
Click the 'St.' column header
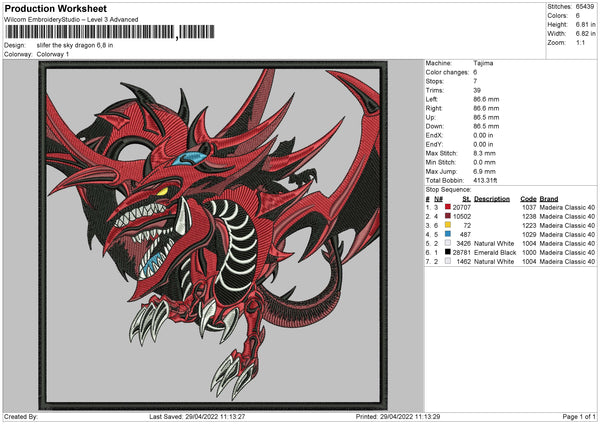(466, 199)
